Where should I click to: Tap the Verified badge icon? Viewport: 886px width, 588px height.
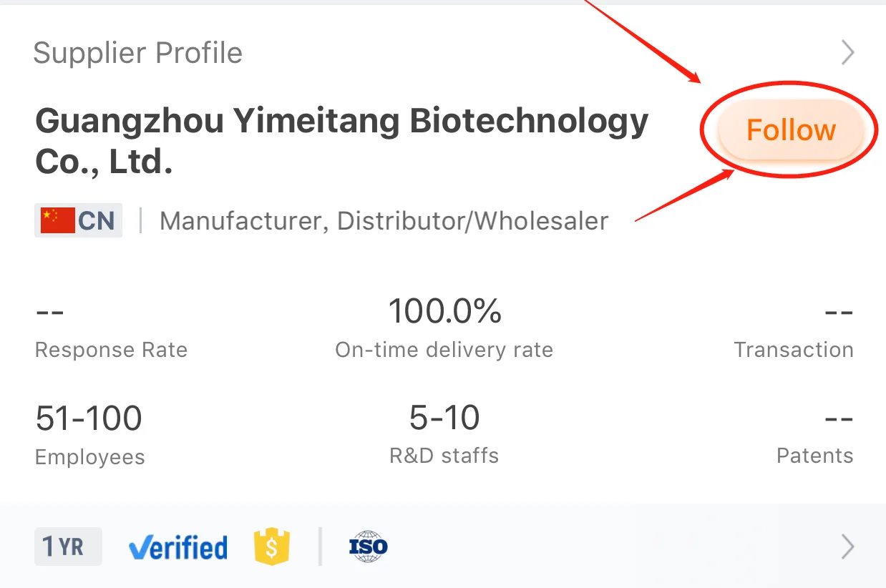[x=178, y=548]
